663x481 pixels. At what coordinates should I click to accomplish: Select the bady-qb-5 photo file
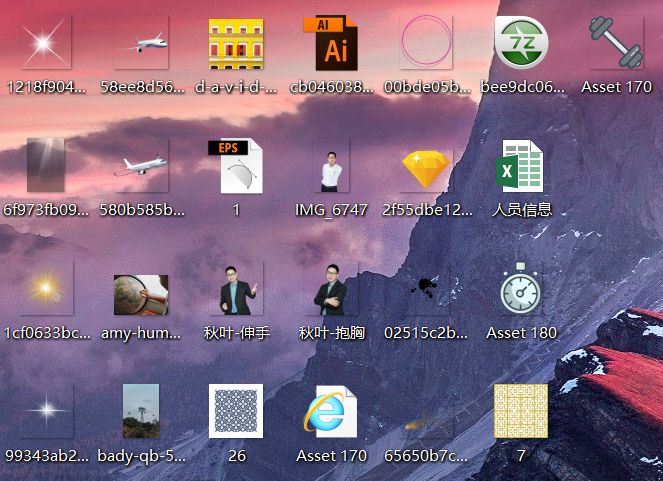141,412
